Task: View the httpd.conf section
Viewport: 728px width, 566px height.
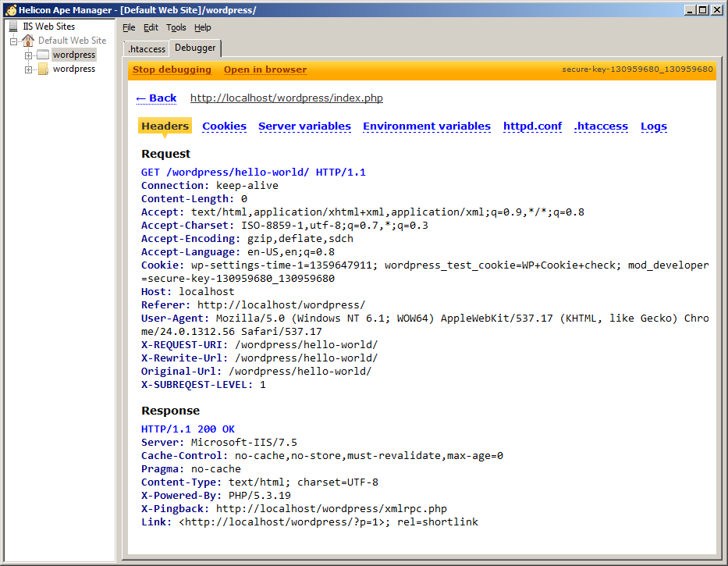Action: [532, 126]
